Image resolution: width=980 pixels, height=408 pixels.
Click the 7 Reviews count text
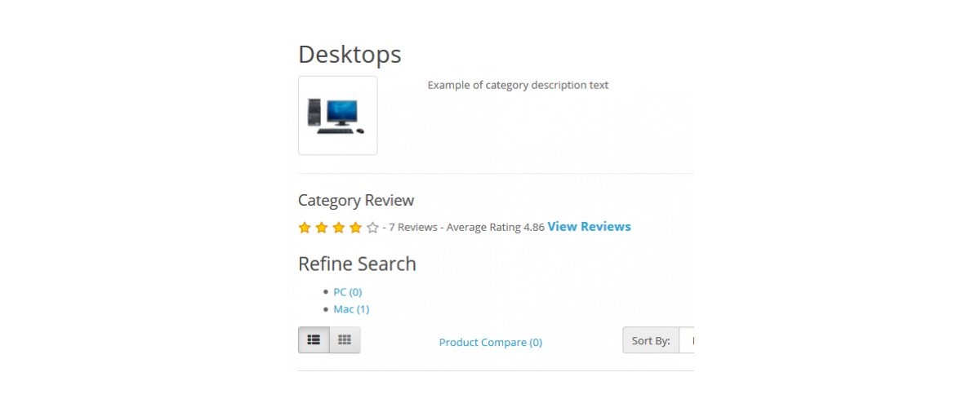[413, 228]
